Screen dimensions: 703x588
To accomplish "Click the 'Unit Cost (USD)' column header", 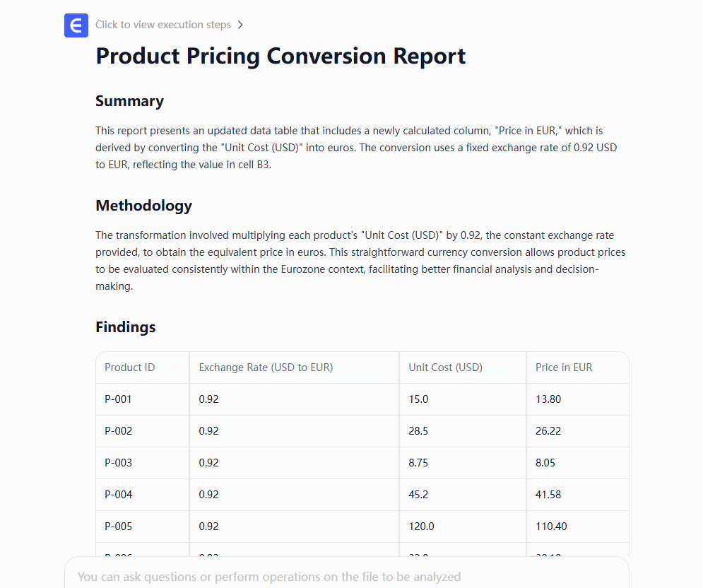I will [445, 367].
